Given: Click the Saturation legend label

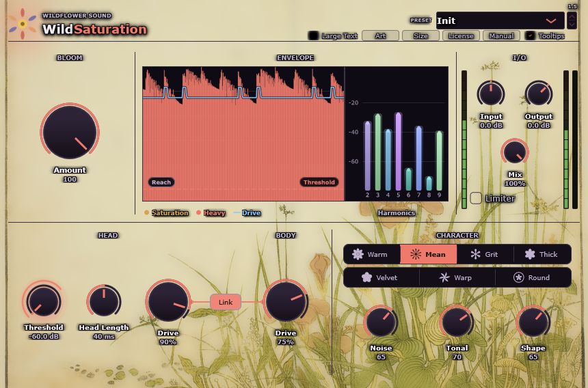Looking at the screenshot, I should point(170,212).
